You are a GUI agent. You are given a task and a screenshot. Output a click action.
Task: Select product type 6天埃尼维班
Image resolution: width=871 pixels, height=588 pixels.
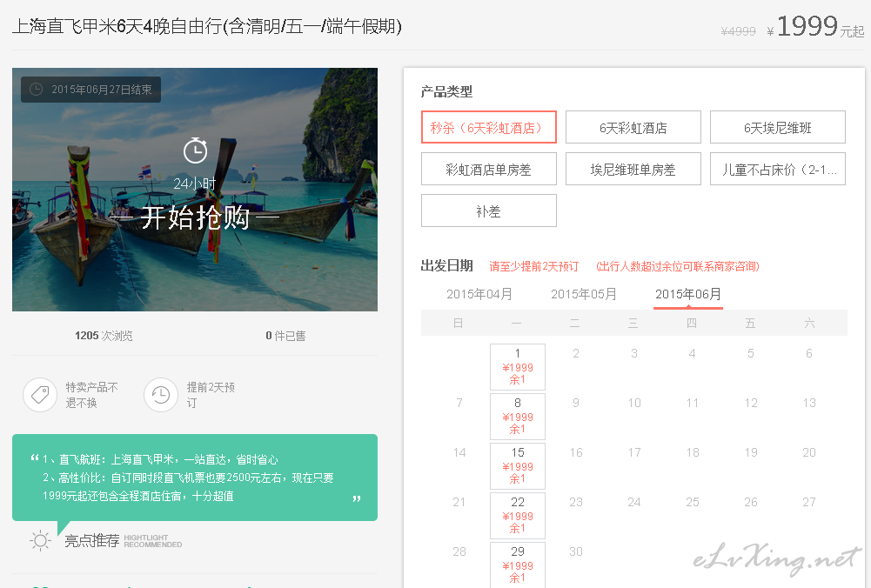pyautogui.click(x=778, y=127)
